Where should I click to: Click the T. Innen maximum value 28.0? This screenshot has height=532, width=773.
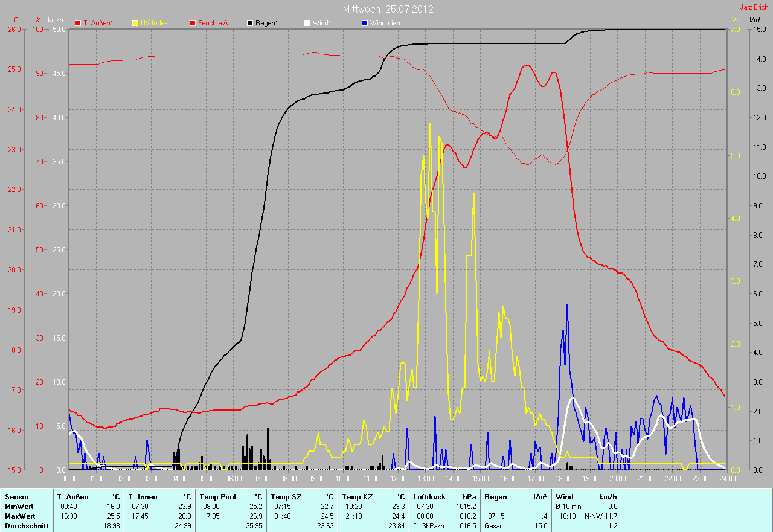184,516
